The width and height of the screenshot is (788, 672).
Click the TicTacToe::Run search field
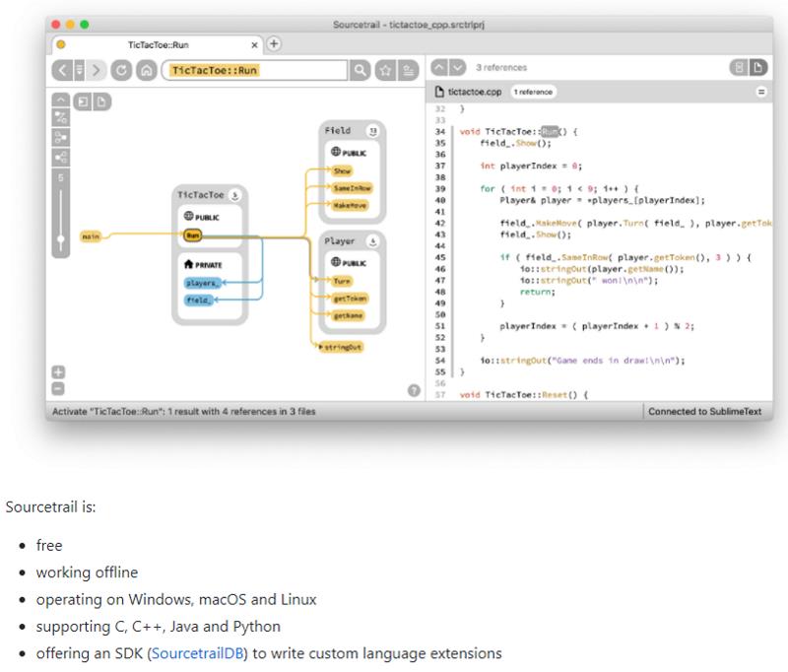pos(254,70)
